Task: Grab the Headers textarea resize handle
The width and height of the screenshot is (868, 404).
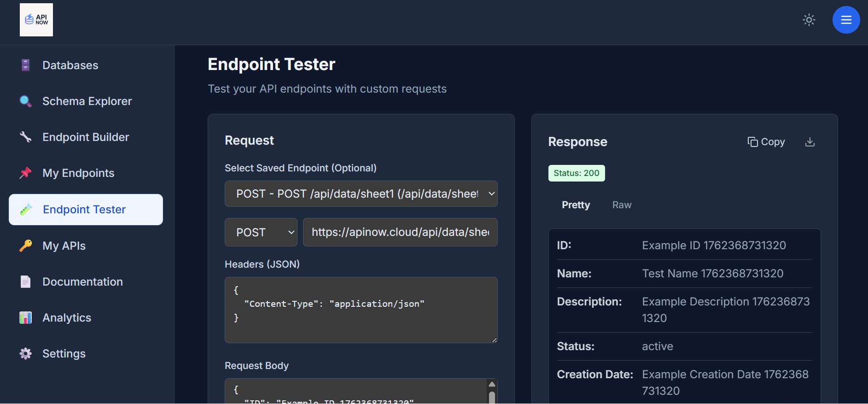Action: click(x=494, y=340)
